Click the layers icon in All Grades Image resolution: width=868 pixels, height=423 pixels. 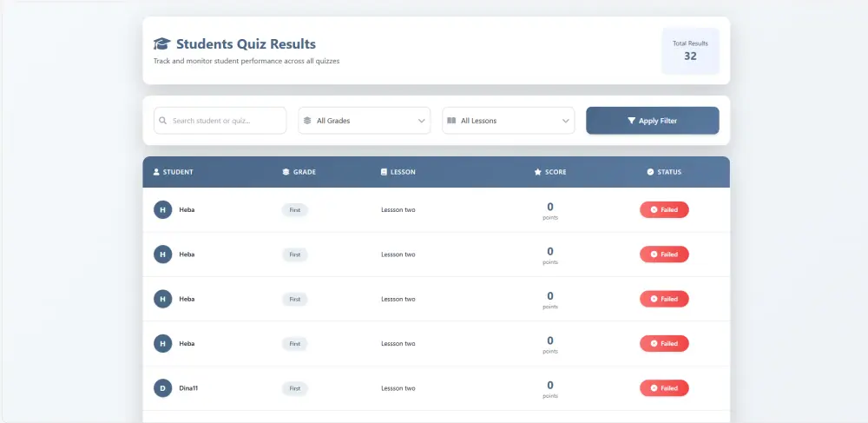coord(307,120)
